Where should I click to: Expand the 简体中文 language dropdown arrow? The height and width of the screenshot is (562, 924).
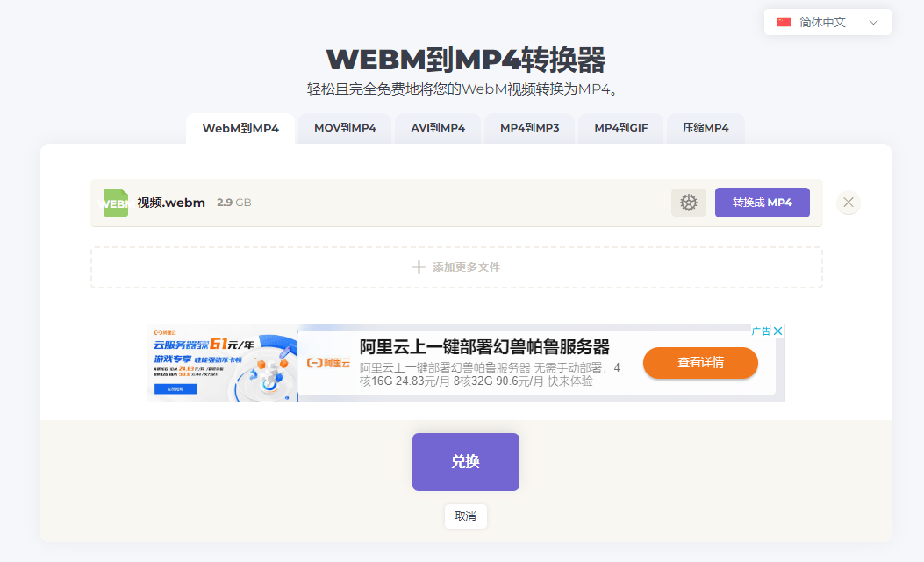tap(873, 22)
